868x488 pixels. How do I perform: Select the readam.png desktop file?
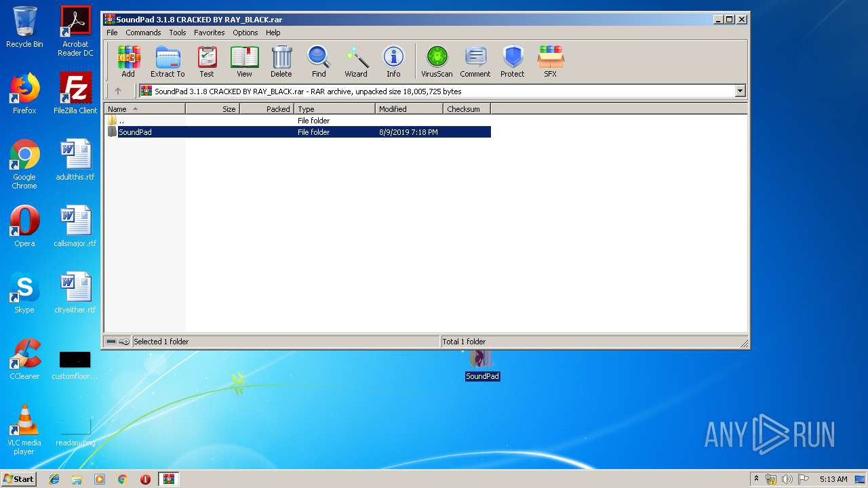[75, 434]
